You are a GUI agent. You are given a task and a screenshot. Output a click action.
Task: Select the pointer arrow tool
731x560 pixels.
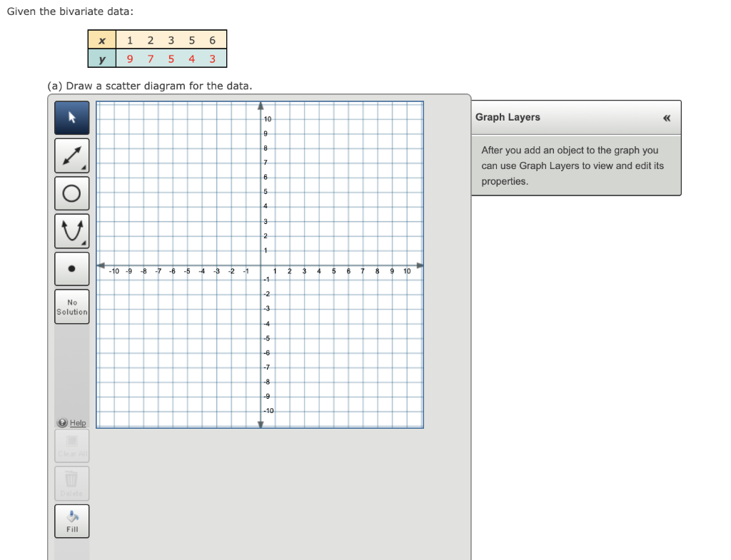tap(72, 118)
